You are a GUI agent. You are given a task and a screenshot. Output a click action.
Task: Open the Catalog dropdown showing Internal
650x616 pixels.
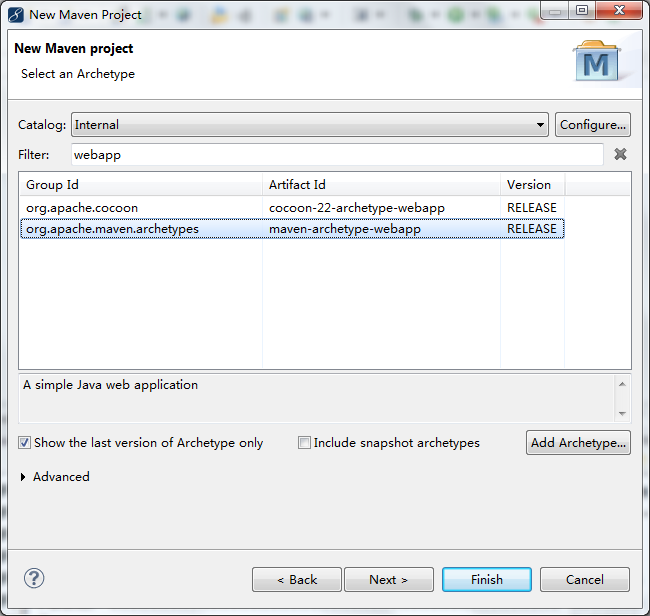point(310,124)
